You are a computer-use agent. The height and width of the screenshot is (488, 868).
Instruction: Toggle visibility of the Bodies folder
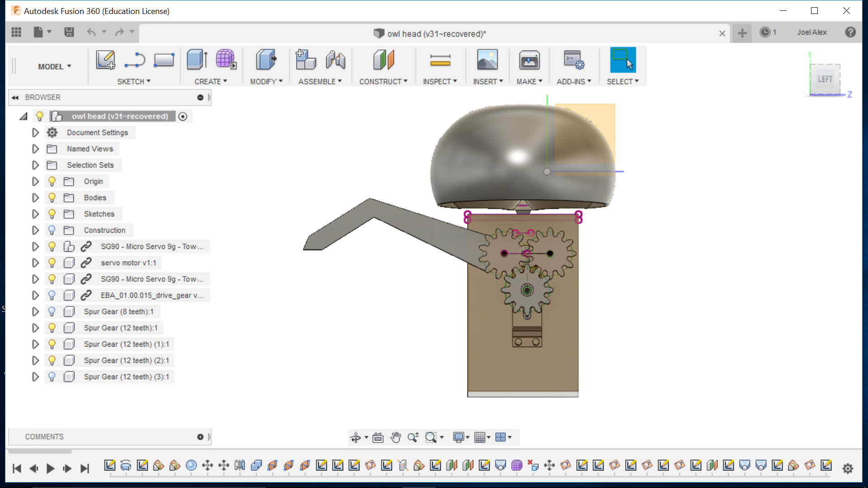pyautogui.click(x=52, y=197)
